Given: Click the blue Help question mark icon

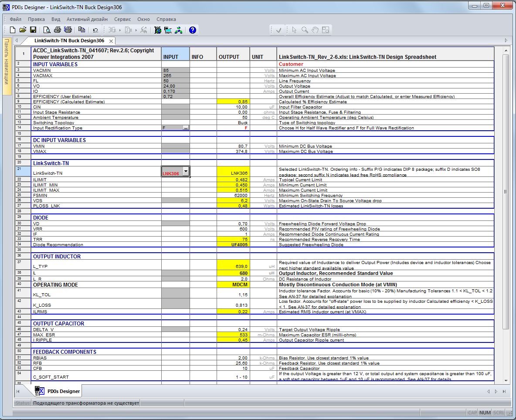Looking at the screenshot, I should coord(193,30).
